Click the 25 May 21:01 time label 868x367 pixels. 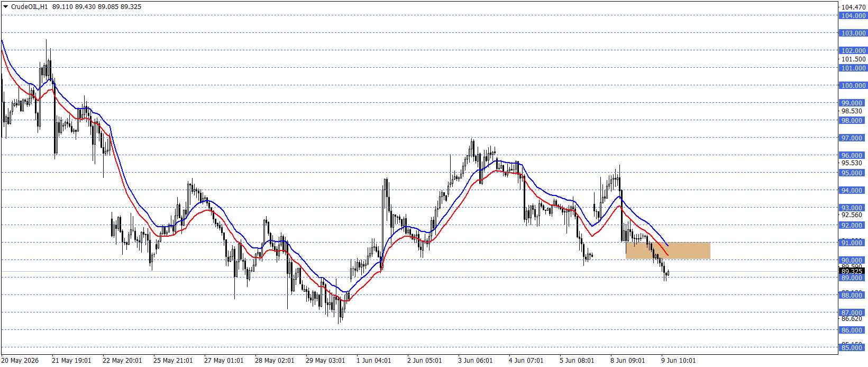coord(173,361)
